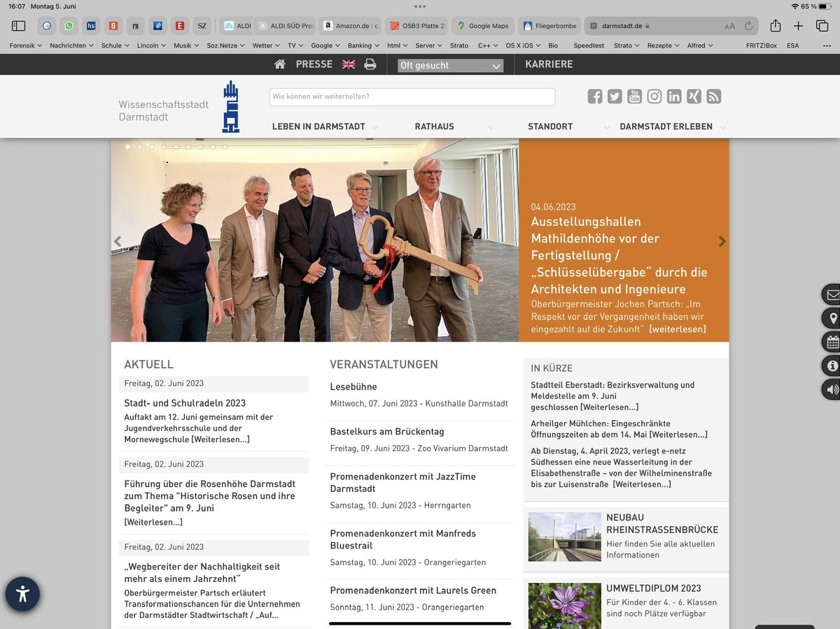
Task: Open the info side button
Action: click(x=831, y=365)
